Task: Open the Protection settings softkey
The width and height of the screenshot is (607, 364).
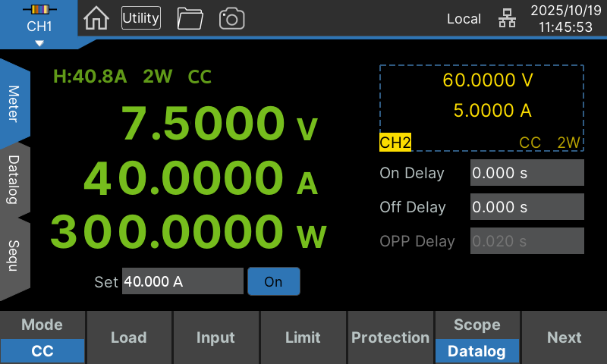Action: tap(390, 337)
